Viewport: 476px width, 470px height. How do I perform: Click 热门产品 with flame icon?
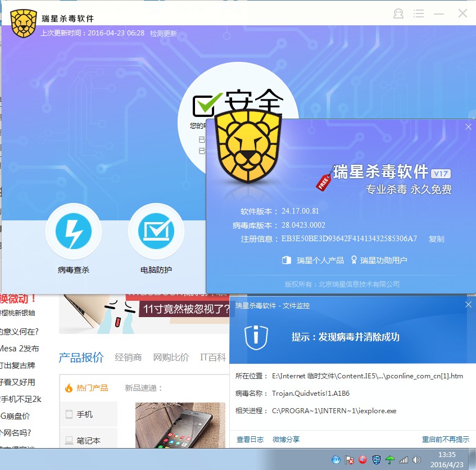tap(87, 388)
